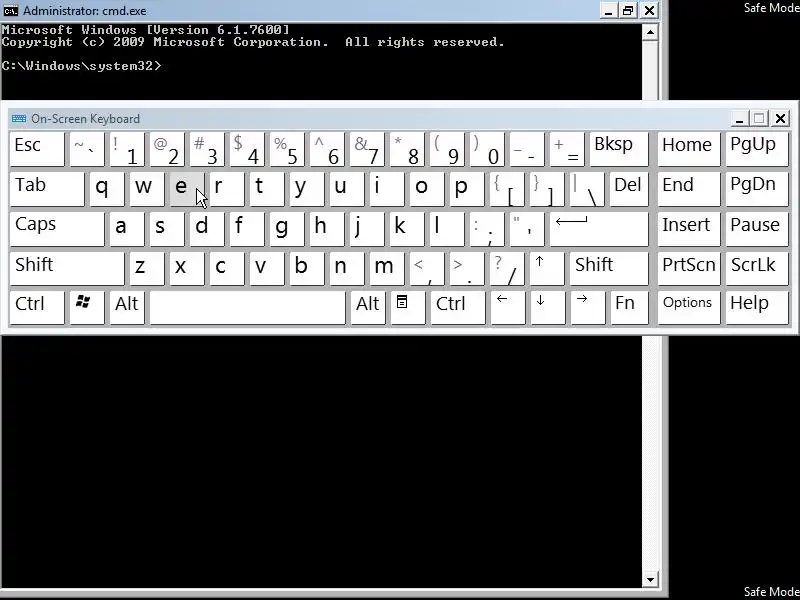Toggle the Fn key
Image resolution: width=800 pixels, height=600 pixels.
(x=630, y=307)
